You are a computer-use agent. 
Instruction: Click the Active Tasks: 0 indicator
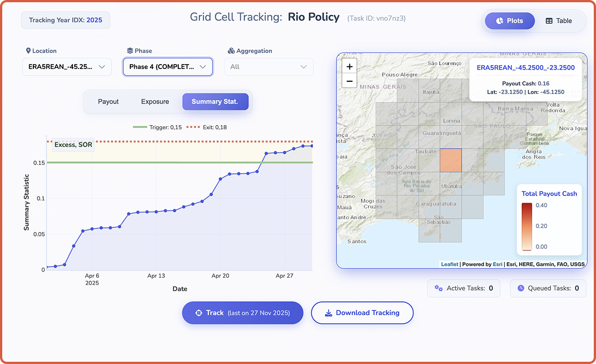tap(464, 288)
